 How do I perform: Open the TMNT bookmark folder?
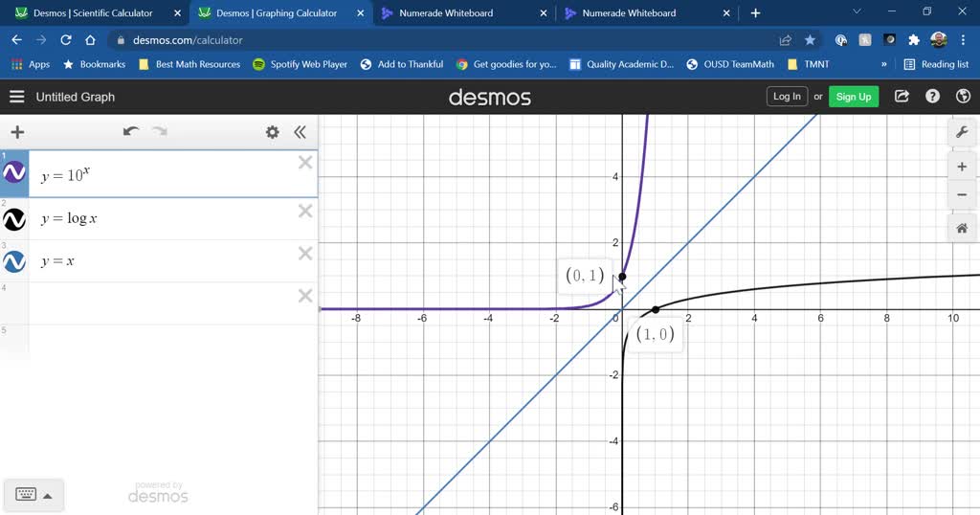click(809, 64)
